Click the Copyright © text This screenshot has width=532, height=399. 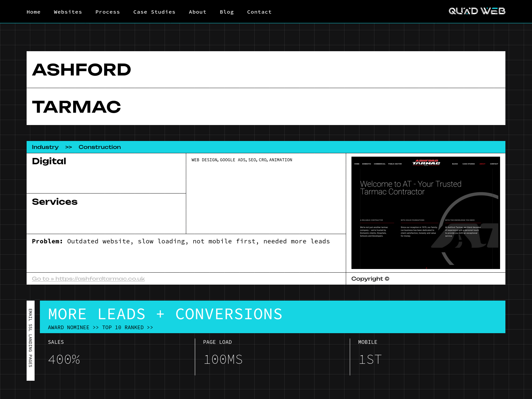pos(370,279)
